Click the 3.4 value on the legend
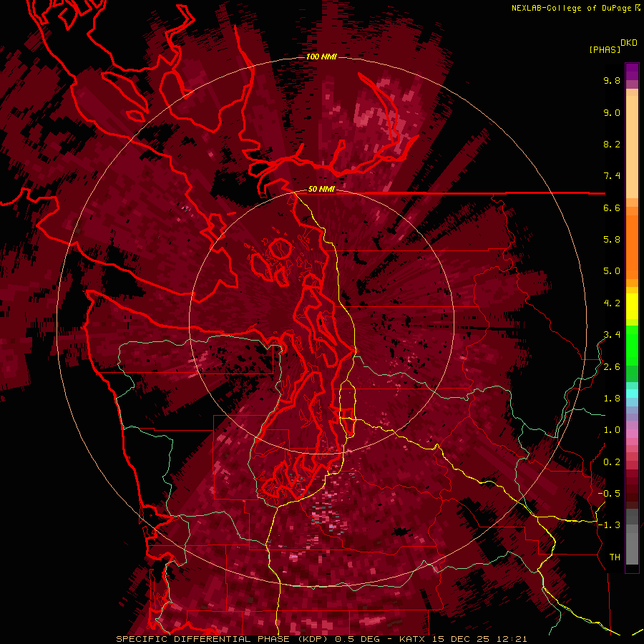 coord(612,335)
